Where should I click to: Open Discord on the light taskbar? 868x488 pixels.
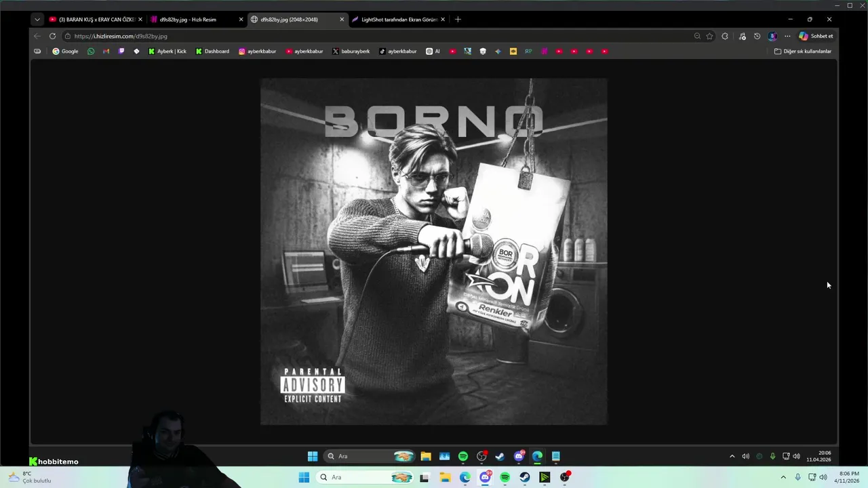click(x=486, y=477)
